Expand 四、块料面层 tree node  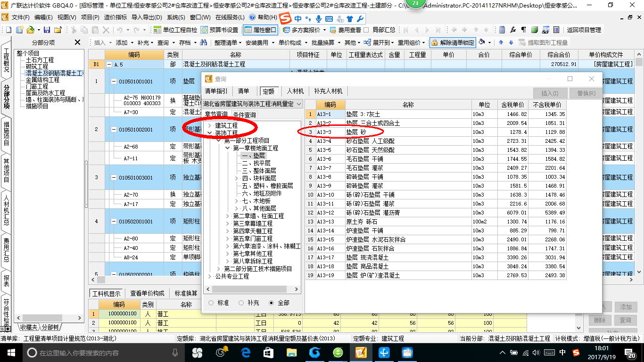pyautogui.click(x=237, y=178)
